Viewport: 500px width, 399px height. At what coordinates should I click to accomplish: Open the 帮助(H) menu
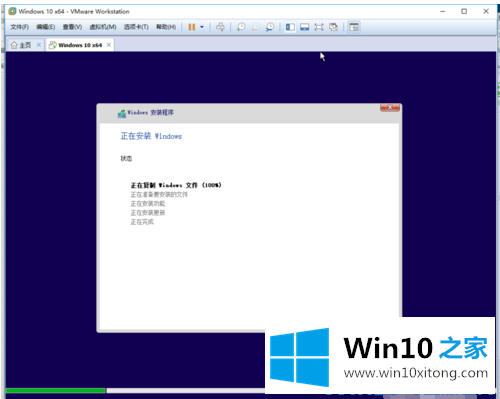[166, 27]
